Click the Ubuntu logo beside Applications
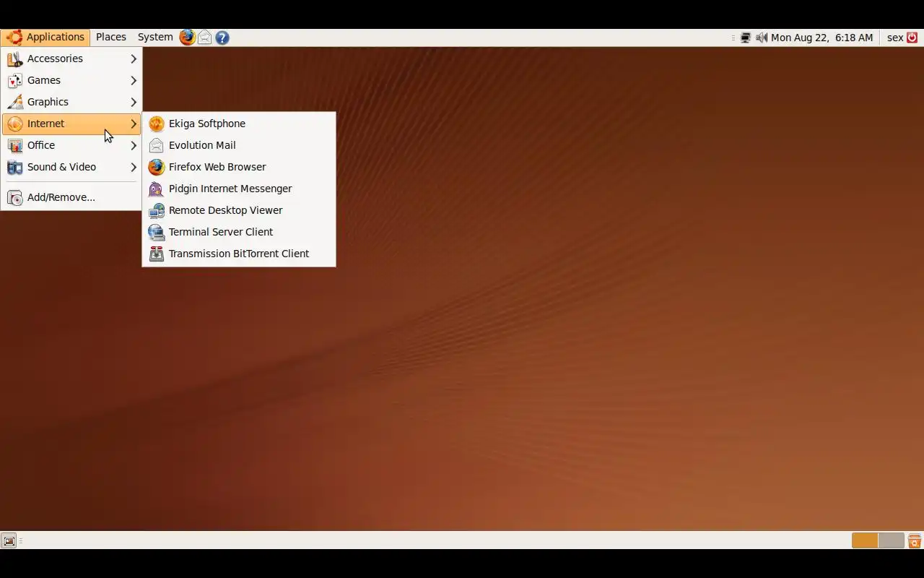This screenshot has height=578, width=924. click(14, 37)
